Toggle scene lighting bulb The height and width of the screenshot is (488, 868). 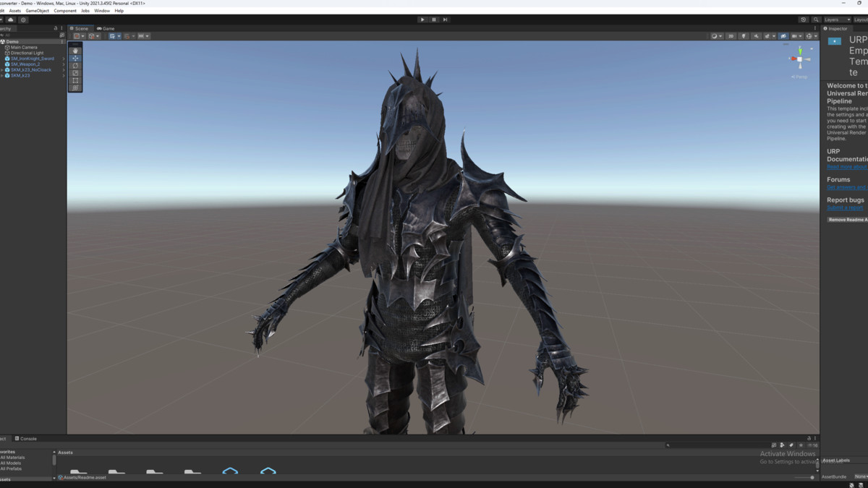pos(744,36)
